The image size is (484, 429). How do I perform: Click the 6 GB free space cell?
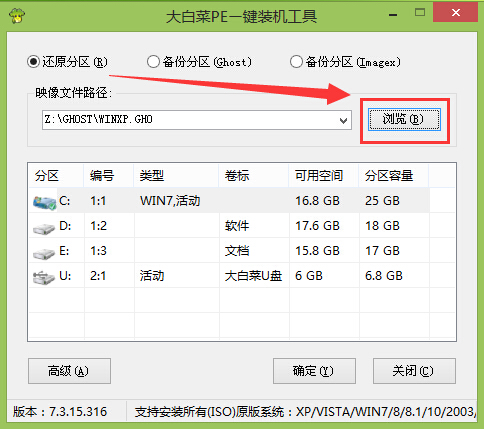coord(309,276)
